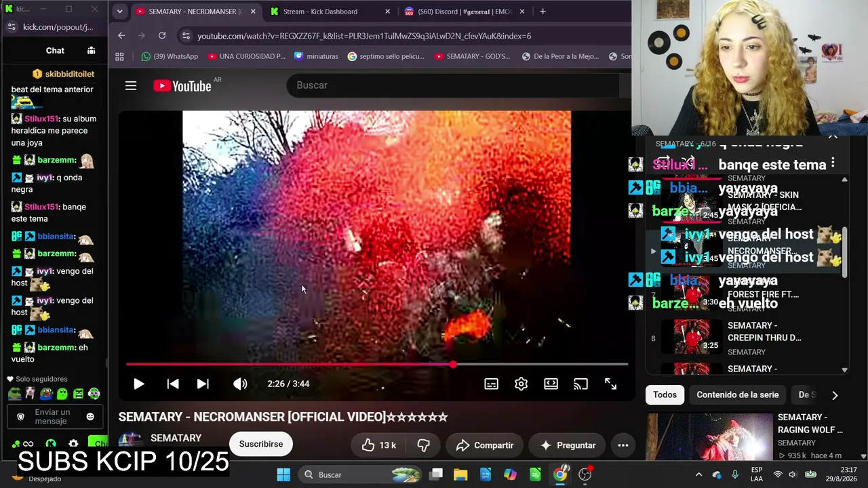Open Chrome from the taskbar
Viewport: 868px width, 488px height.
pos(560,474)
